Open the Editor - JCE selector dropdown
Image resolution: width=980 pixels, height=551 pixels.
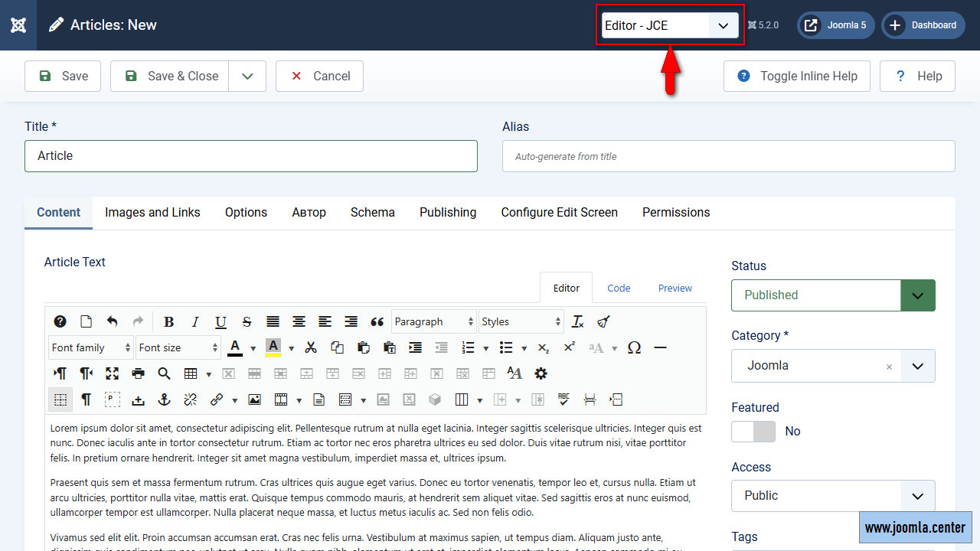[x=670, y=25]
